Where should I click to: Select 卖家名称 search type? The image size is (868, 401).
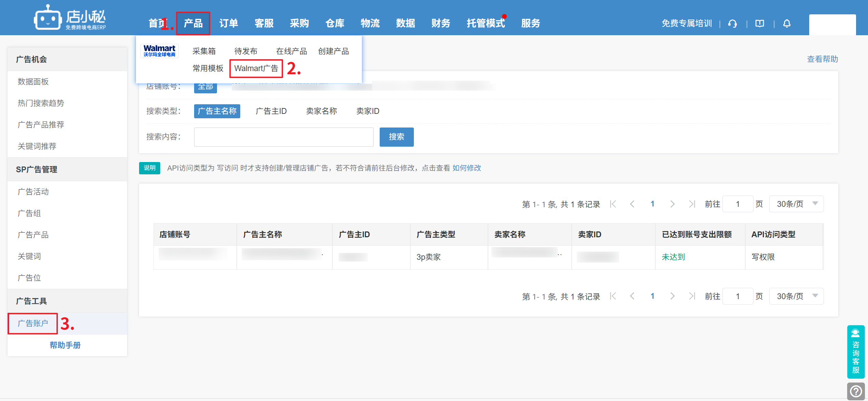pyautogui.click(x=321, y=111)
